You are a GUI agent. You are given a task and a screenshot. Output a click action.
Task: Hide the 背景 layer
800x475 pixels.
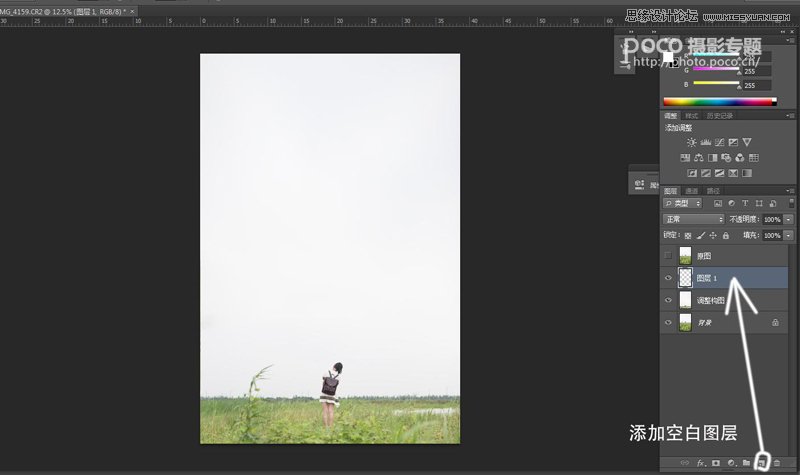pyautogui.click(x=668, y=322)
